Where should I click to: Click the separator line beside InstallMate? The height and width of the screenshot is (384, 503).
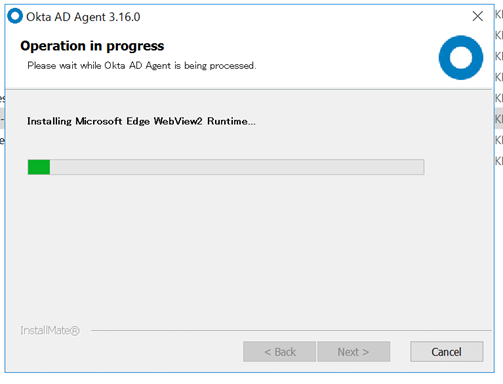pos(291,330)
